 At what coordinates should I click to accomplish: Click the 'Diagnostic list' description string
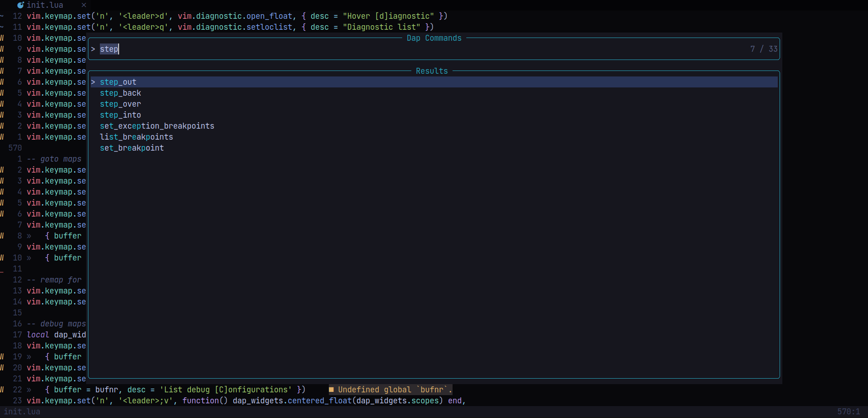point(382,27)
